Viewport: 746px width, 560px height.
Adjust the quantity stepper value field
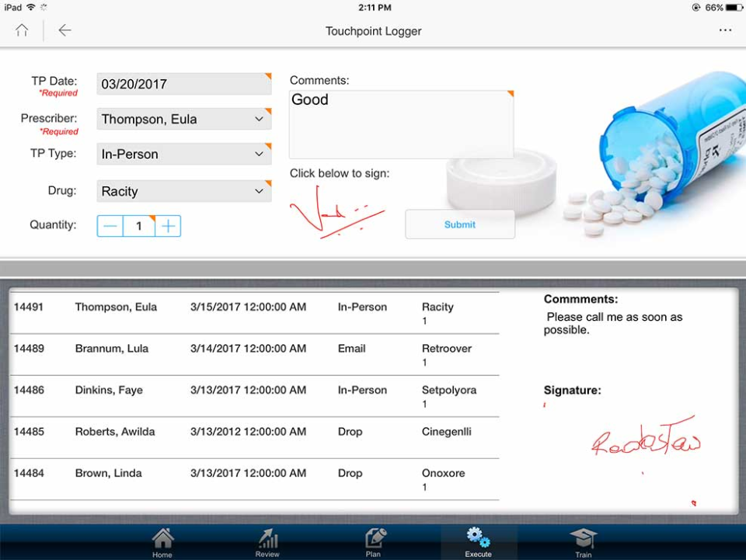(138, 225)
